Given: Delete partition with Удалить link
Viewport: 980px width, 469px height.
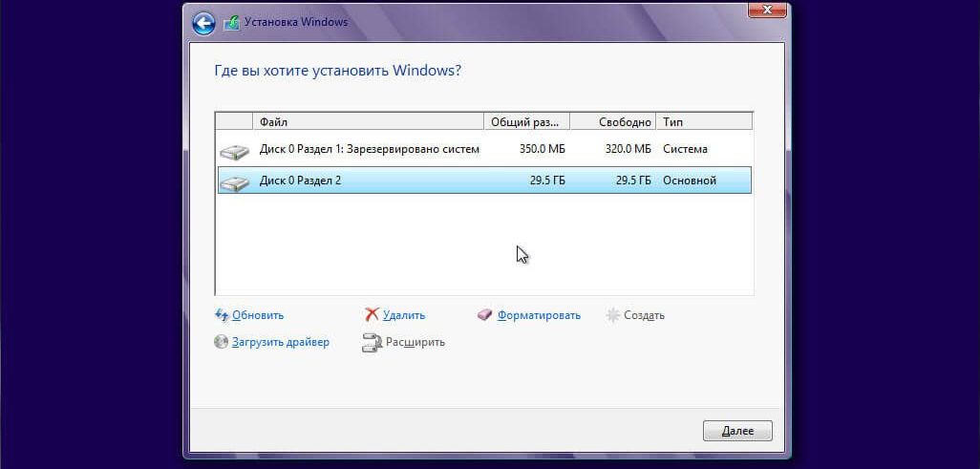Looking at the screenshot, I should (404, 315).
